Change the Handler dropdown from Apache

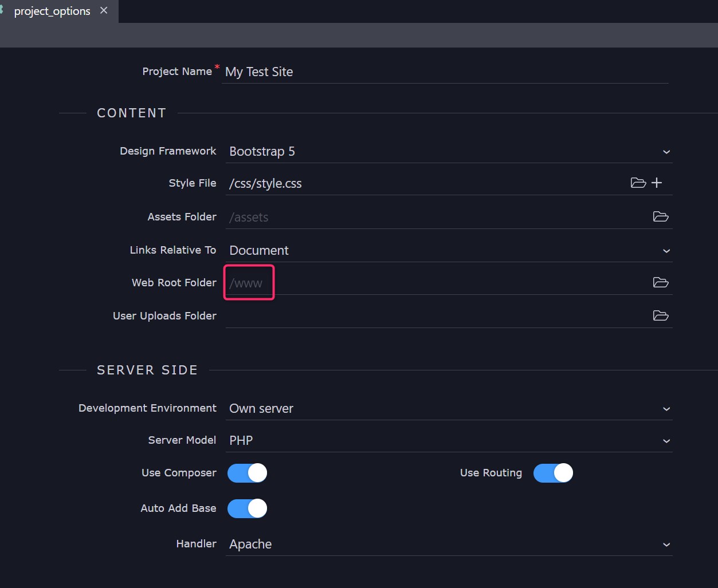pyautogui.click(x=448, y=544)
